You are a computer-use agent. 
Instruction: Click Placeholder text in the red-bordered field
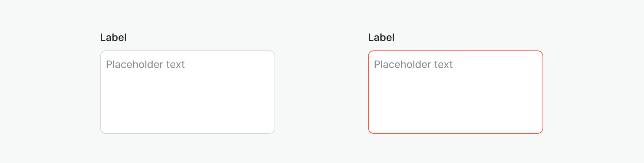coord(413,65)
